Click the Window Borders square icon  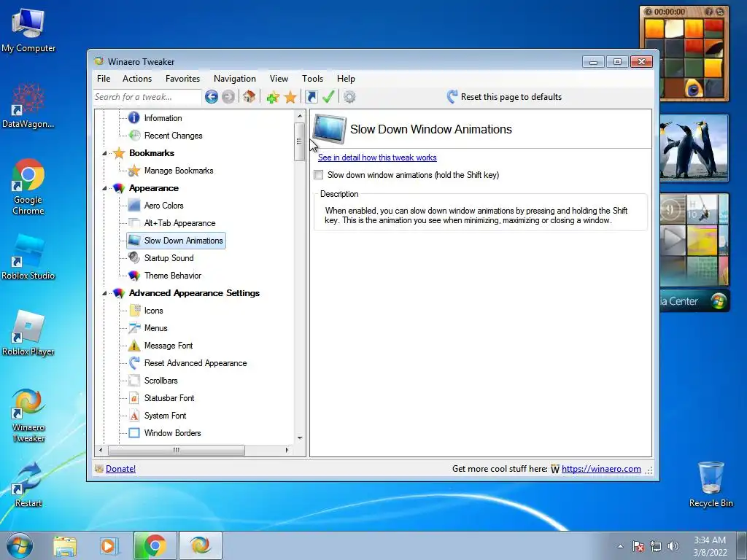[134, 433]
